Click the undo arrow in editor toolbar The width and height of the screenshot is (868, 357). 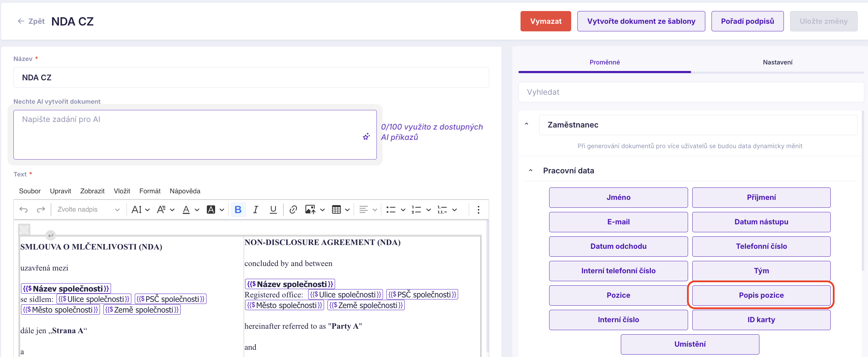coord(23,210)
